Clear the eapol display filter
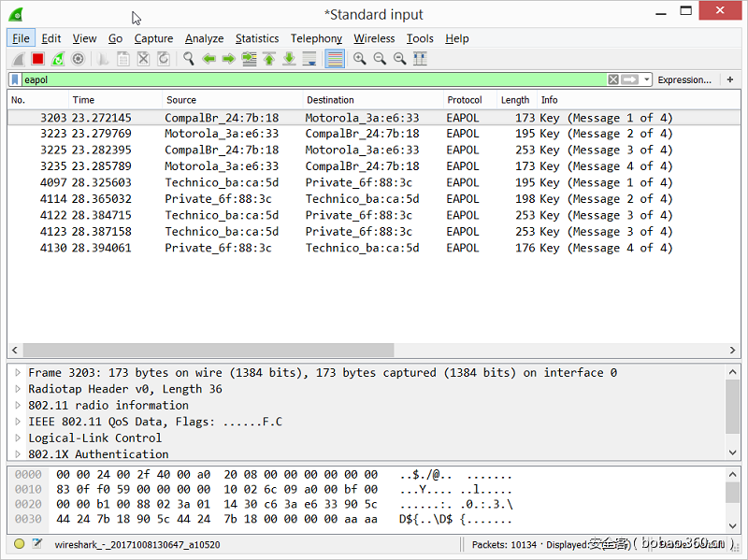The height and width of the screenshot is (560, 748). (x=613, y=80)
